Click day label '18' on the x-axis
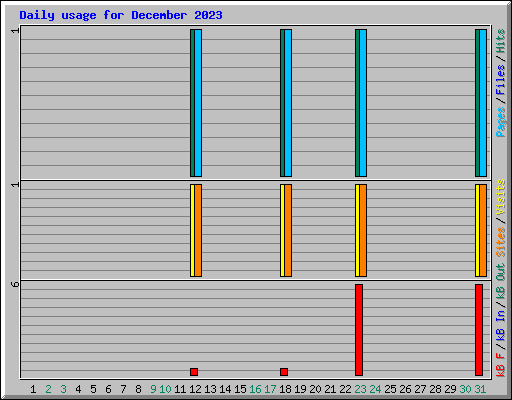Viewport: 512px width, 400px height. 285,389
